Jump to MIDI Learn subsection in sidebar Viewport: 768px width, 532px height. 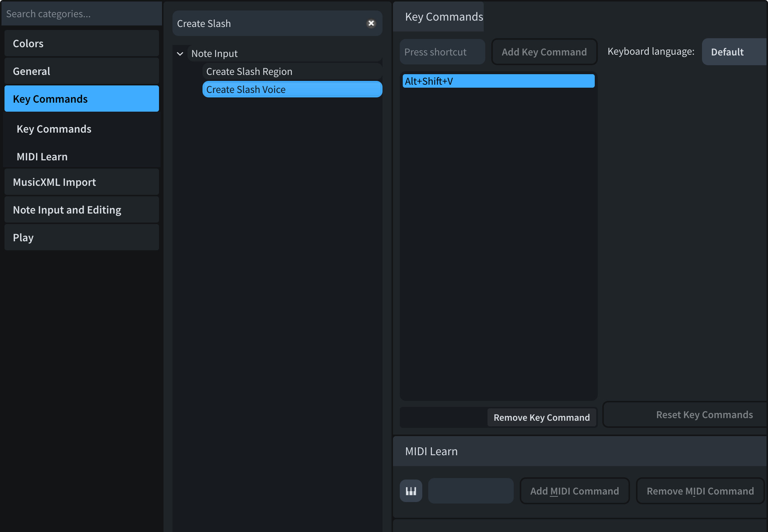42,157
